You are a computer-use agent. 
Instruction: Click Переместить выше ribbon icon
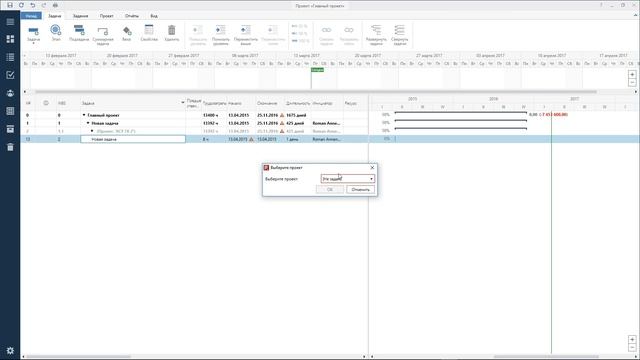pyautogui.click(x=246, y=35)
